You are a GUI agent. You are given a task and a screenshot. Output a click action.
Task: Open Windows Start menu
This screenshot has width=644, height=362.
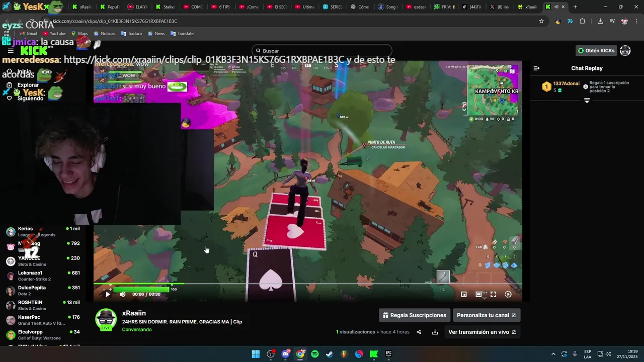tap(256, 354)
